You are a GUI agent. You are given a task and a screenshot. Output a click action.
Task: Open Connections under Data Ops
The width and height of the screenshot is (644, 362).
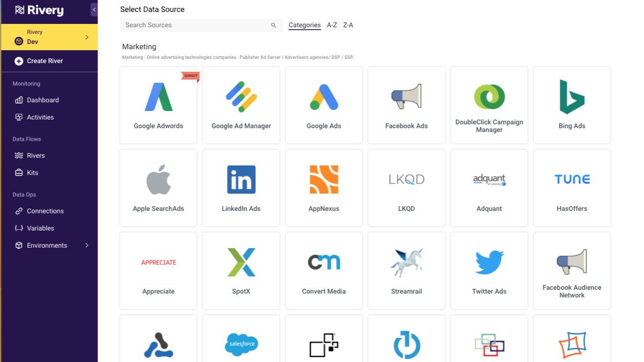click(x=45, y=211)
